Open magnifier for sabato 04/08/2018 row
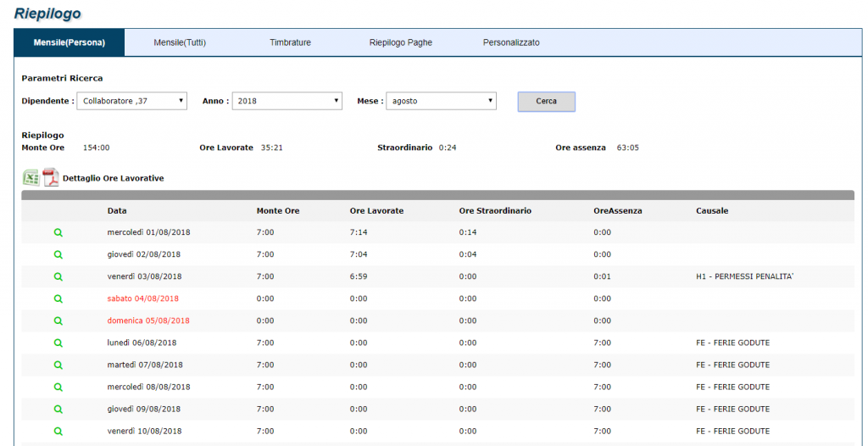868x446 pixels. click(58, 298)
